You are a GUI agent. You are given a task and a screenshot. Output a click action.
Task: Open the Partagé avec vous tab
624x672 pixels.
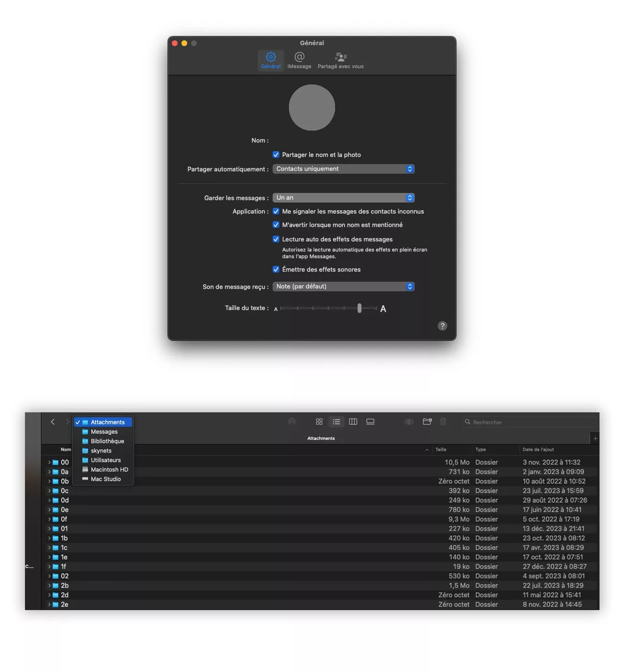pos(340,60)
